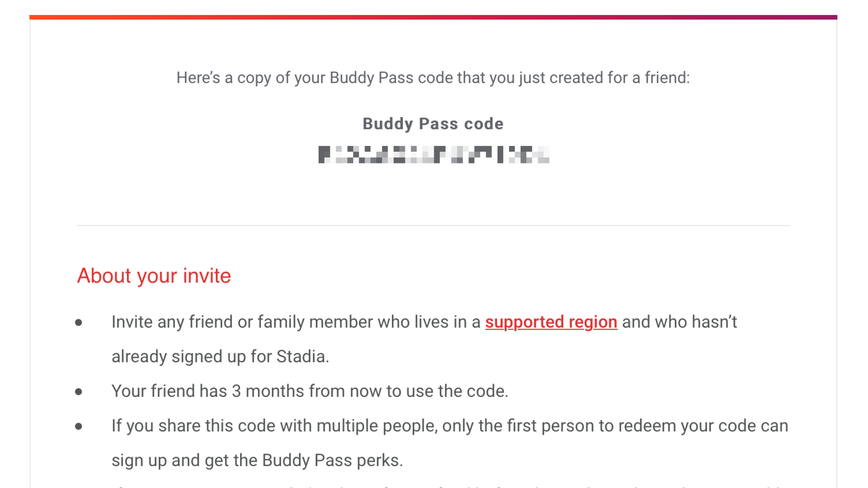Click the orange-to-purple gradient bar at top
This screenshot has width=868, height=488.
point(433,17)
